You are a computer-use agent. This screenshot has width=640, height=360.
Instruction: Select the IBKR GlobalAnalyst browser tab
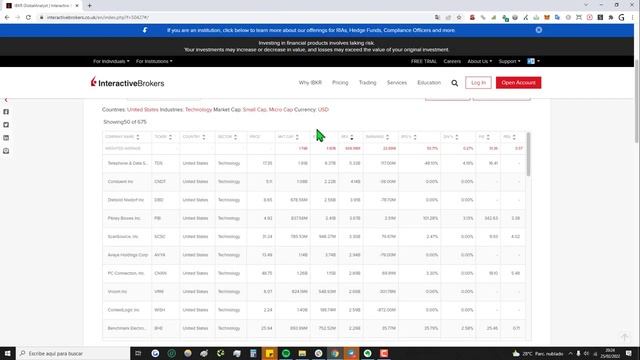[x=41, y=6]
